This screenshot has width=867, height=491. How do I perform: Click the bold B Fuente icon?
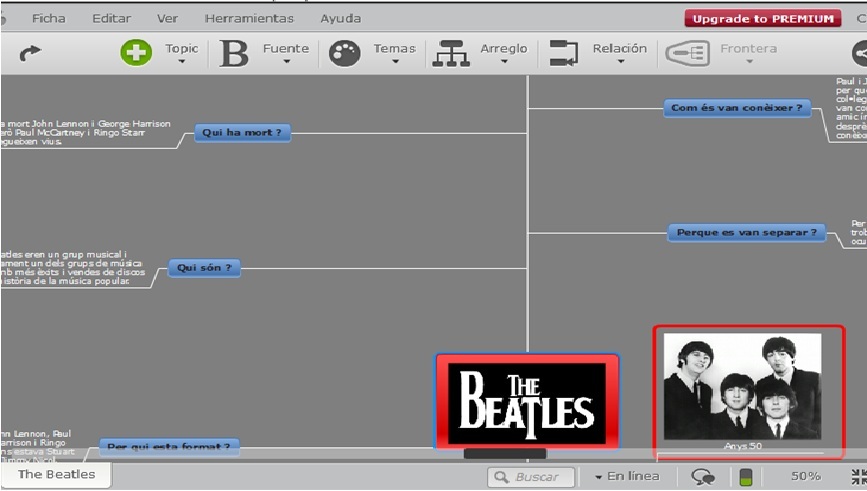[x=233, y=54]
